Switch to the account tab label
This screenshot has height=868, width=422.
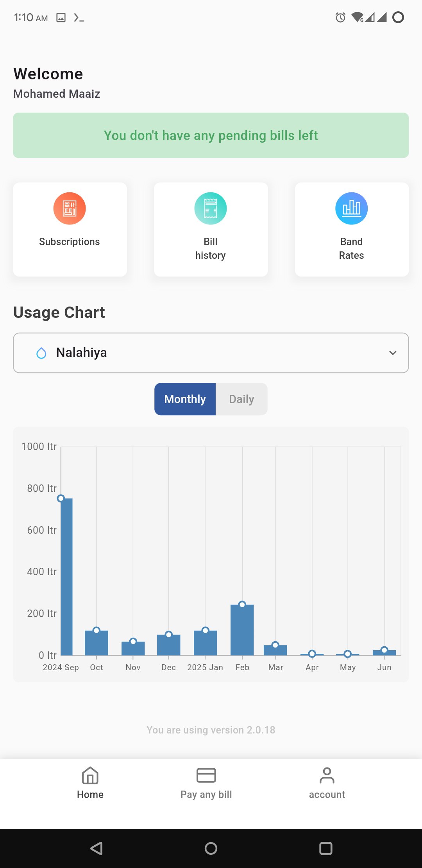tap(327, 794)
